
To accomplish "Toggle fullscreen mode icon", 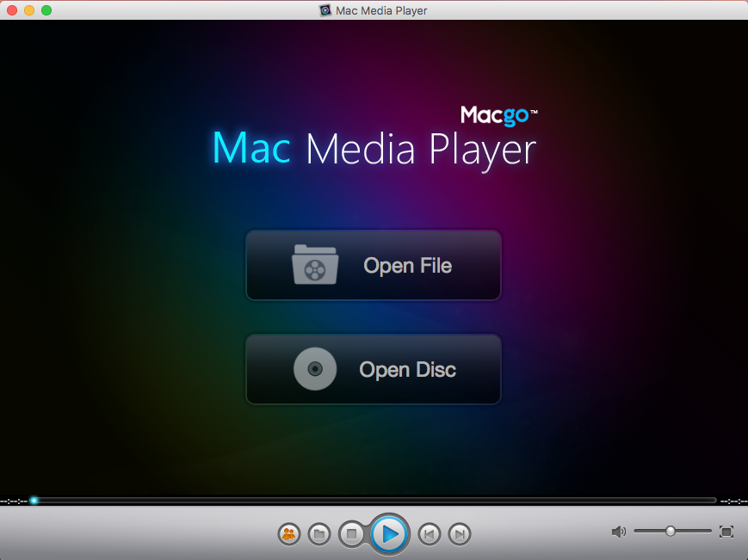I will (726, 532).
